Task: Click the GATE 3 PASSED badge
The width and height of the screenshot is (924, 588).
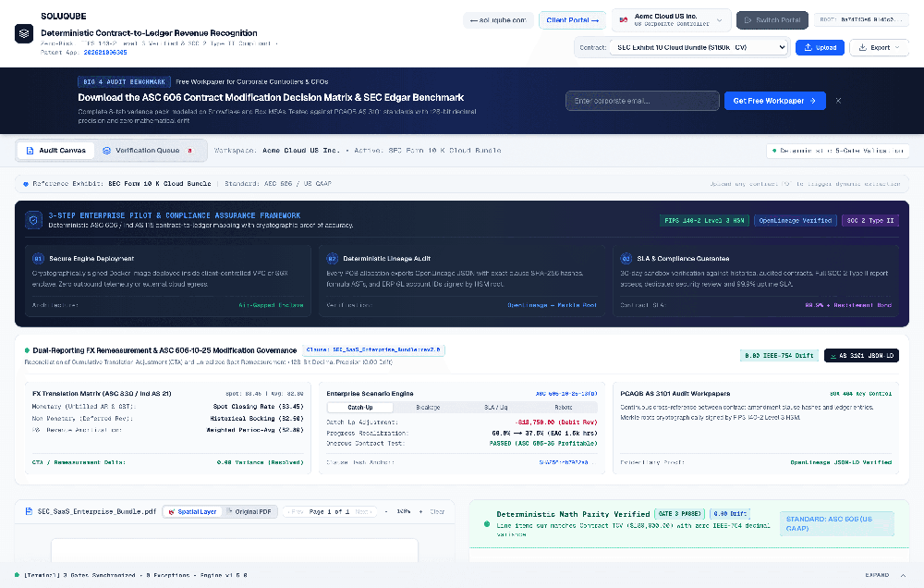Action: 679,514
